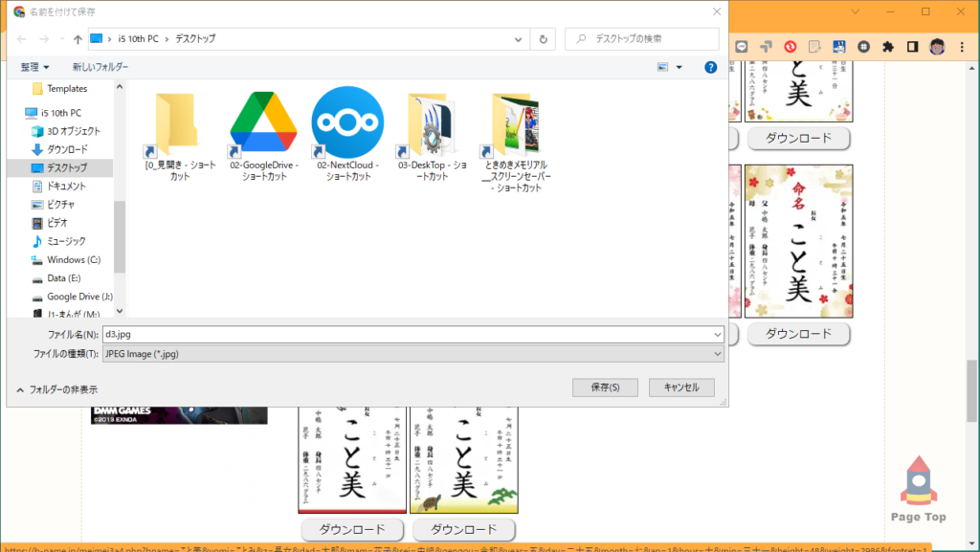Open the NextCloud shortcut icon

click(345, 121)
